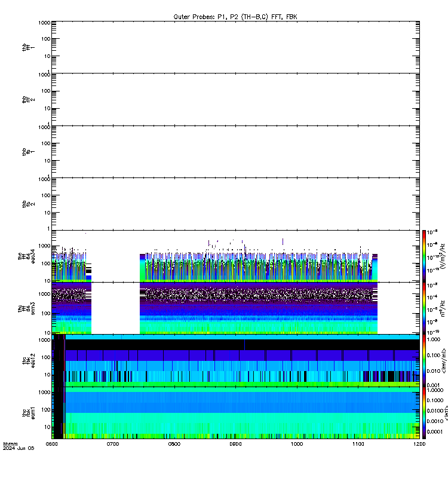
Task: Click the 'thb fff 1' panel axis label
Action: pyautogui.click(x=28, y=47)
